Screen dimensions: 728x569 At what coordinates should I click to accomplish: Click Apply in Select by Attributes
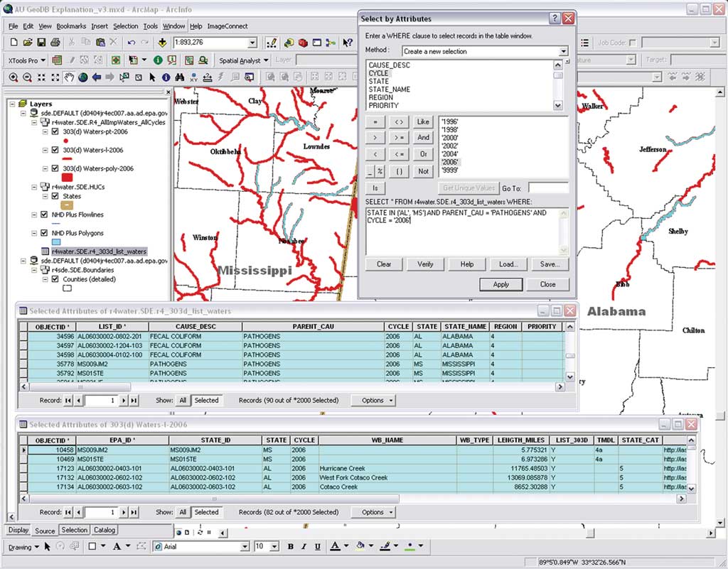pos(501,284)
